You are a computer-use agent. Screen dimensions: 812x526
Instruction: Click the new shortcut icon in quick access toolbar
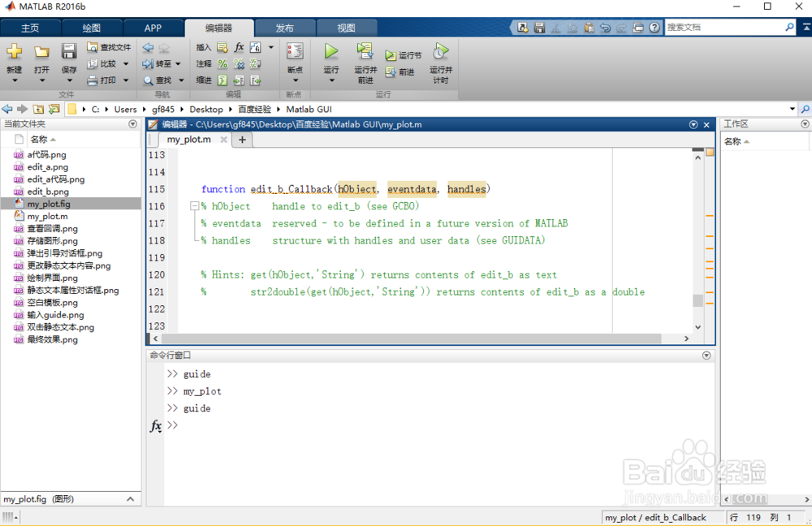[522, 28]
